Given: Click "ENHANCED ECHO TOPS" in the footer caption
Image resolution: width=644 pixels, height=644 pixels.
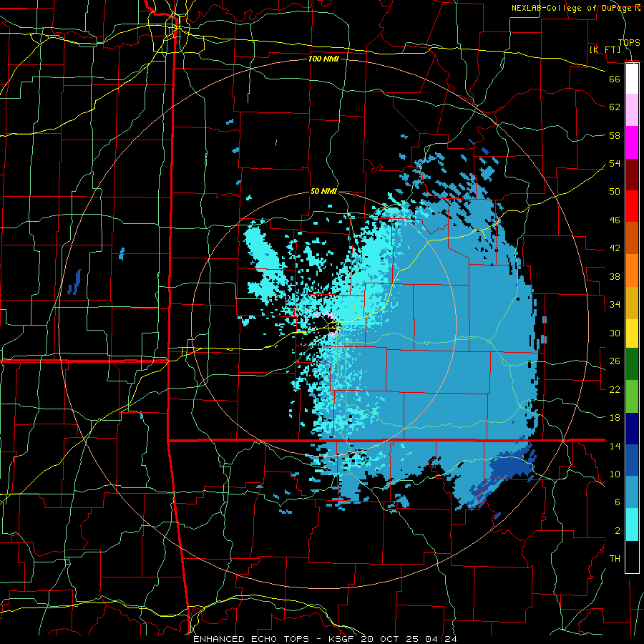Looking at the screenshot, I should click(251, 639).
